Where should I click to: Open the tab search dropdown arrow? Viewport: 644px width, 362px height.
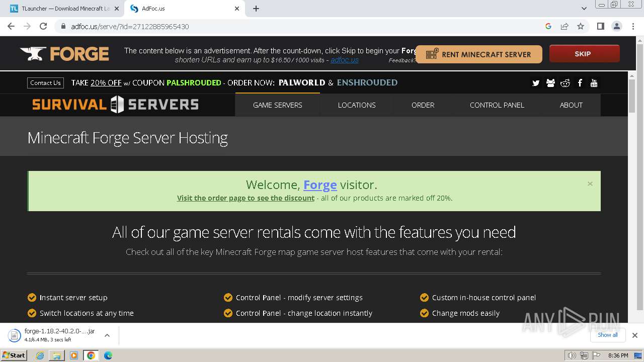[584, 9]
